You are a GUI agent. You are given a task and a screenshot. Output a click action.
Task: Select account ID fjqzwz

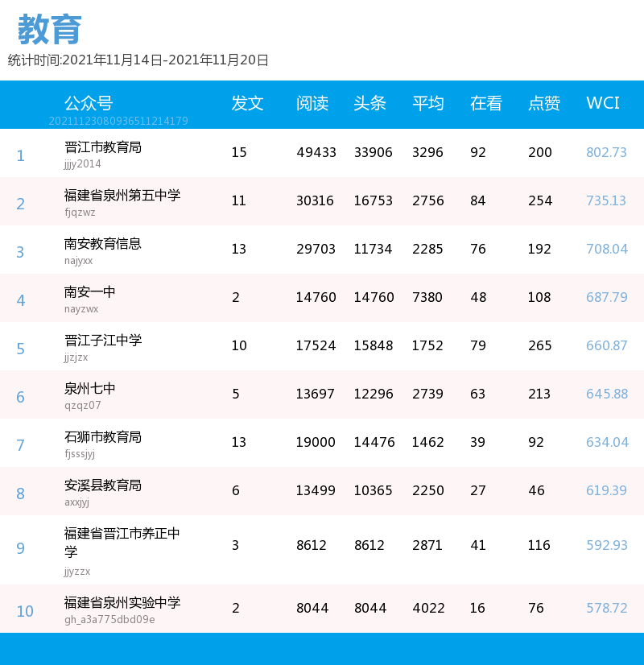(x=80, y=213)
